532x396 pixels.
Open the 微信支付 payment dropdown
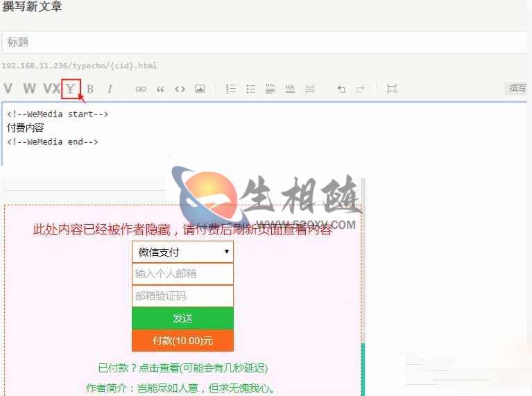tap(182, 252)
